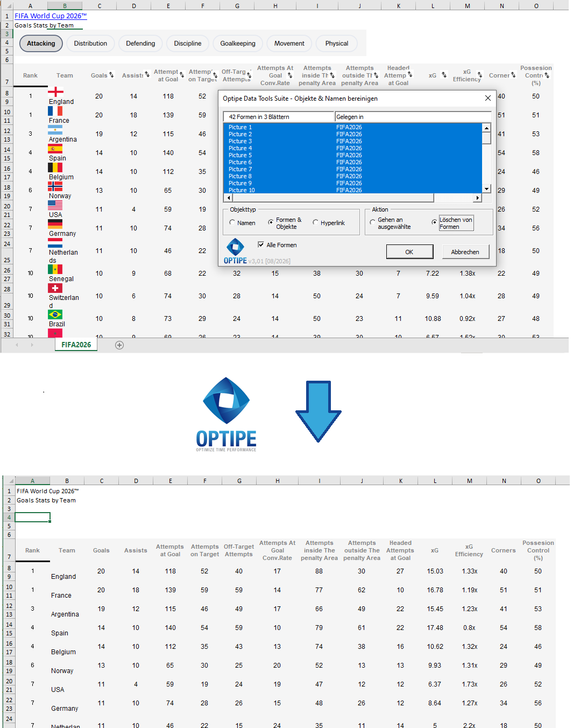Image resolution: width=573 pixels, height=728 pixels.
Task: Select Picture 8 row in the list
Action: 352,176
